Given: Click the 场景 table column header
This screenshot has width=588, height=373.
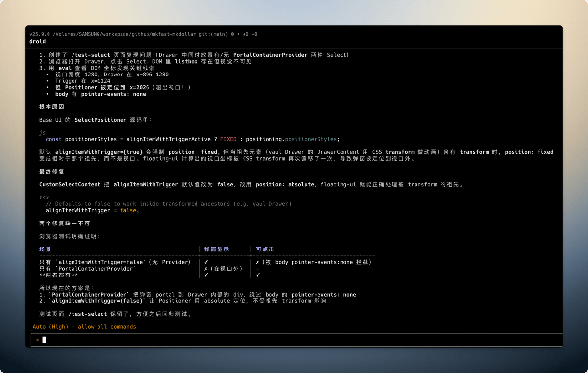Looking at the screenshot, I should pyautogui.click(x=45, y=249).
